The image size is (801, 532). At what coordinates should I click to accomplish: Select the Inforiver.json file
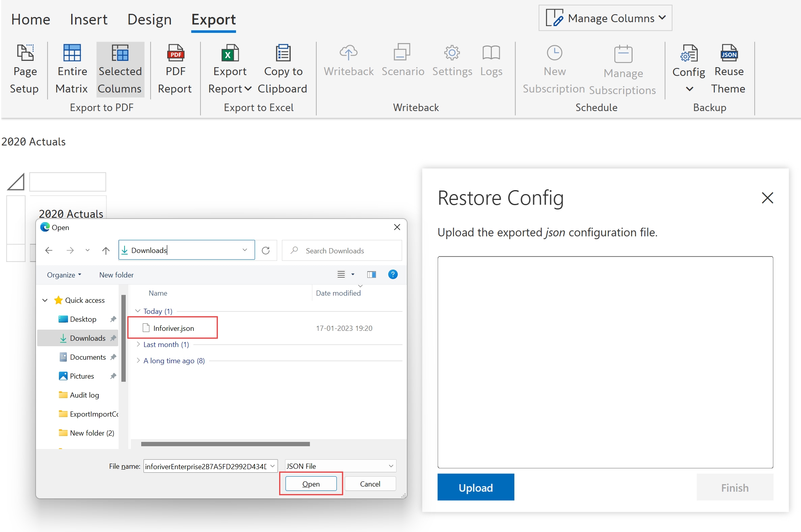tap(173, 328)
